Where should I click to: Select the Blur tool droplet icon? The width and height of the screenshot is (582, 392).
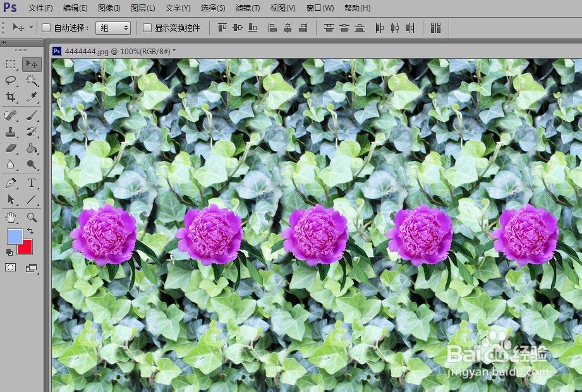(x=11, y=165)
